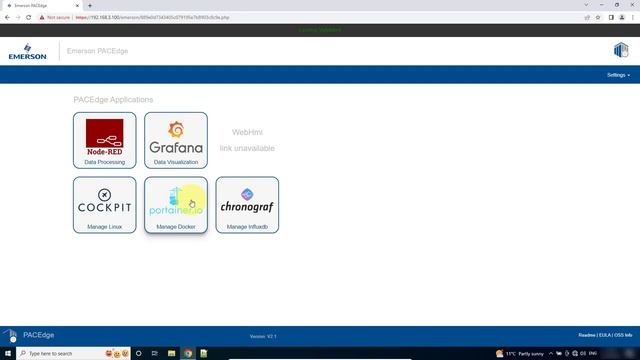Show hidden system tray icons

pyautogui.click(x=551, y=353)
